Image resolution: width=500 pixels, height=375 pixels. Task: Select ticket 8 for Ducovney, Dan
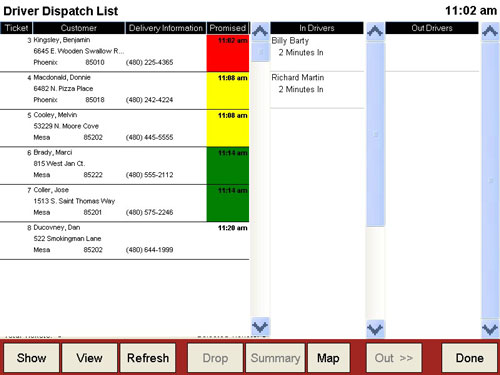click(x=125, y=240)
